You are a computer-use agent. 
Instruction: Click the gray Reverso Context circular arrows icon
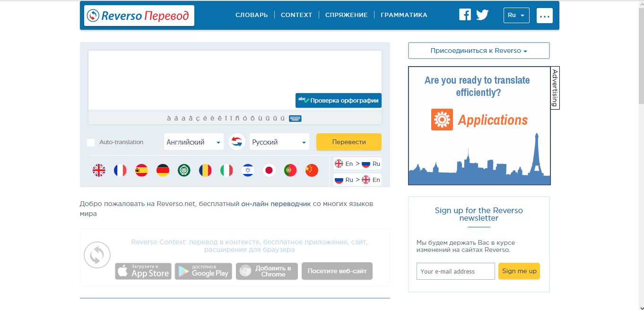97,255
